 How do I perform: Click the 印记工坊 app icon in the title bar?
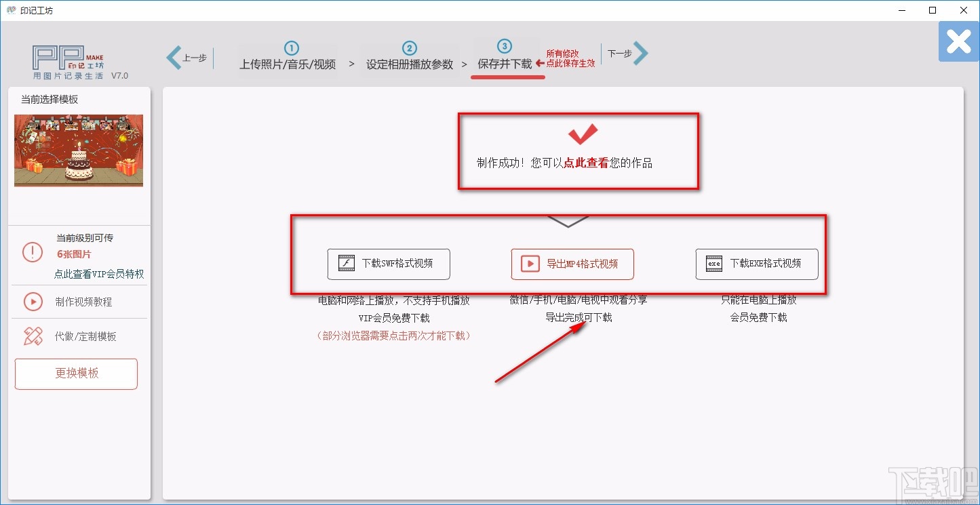coord(10,10)
